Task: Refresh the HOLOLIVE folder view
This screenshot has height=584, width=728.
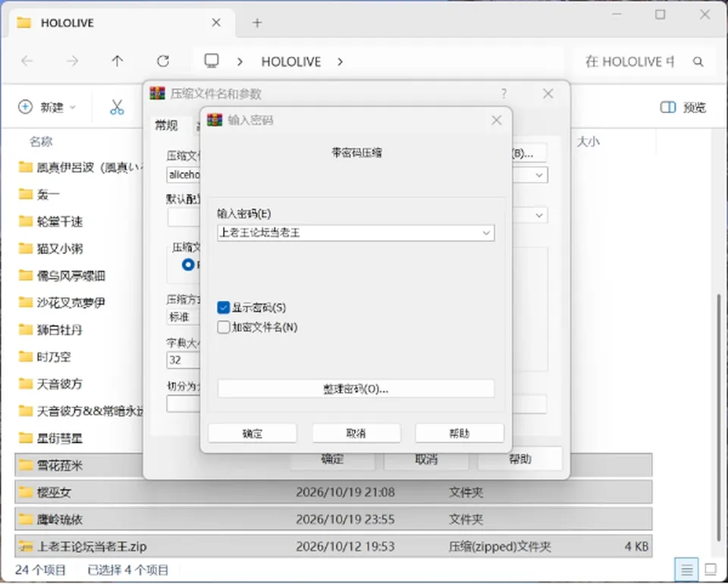Action: 163,61
